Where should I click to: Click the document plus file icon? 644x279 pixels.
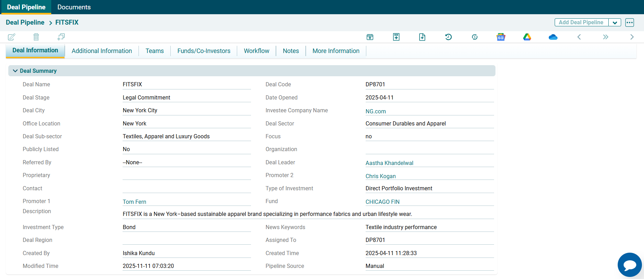point(422,37)
